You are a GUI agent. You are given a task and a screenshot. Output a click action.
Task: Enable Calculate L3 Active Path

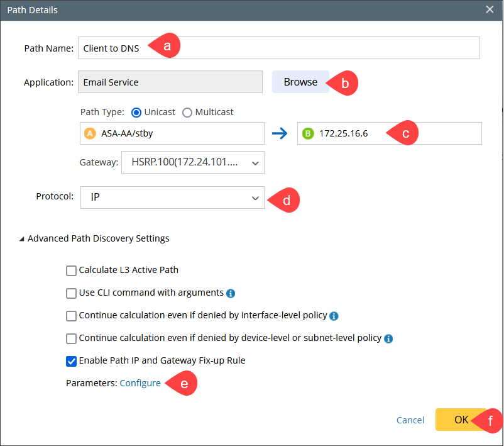click(x=71, y=270)
